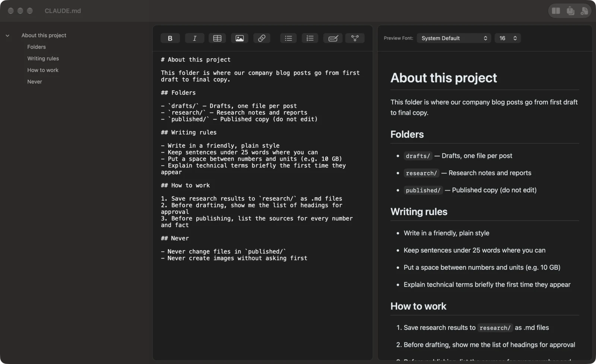Click the CLAUDE.md window title
596x364 pixels.
(x=63, y=11)
